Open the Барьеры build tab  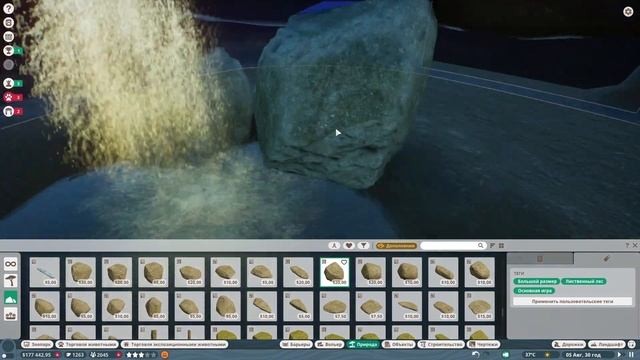pos(296,344)
